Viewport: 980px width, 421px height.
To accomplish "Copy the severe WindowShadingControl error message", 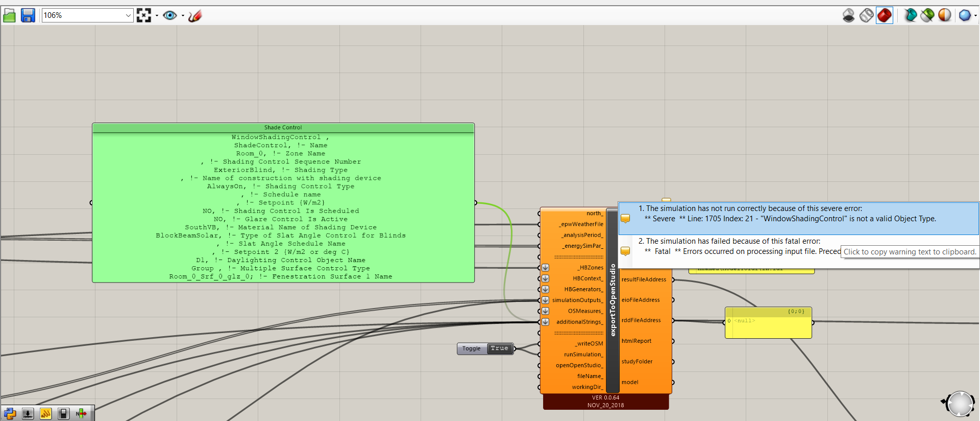I will [x=799, y=219].
